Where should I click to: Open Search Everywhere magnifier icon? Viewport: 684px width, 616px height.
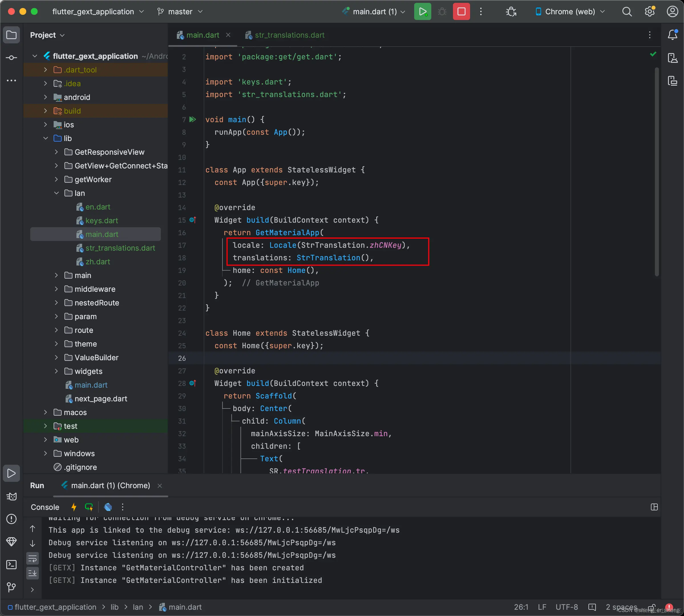627,11
